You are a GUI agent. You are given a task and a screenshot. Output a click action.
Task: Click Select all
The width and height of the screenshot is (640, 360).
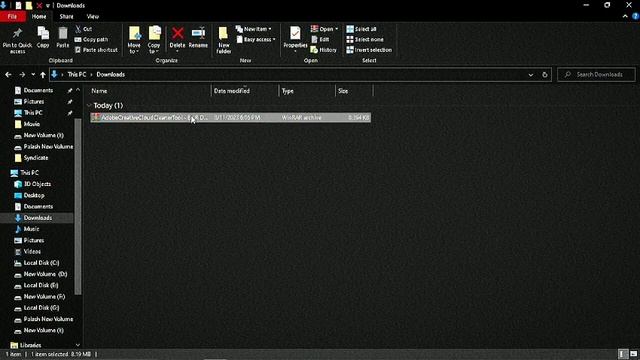361,29
